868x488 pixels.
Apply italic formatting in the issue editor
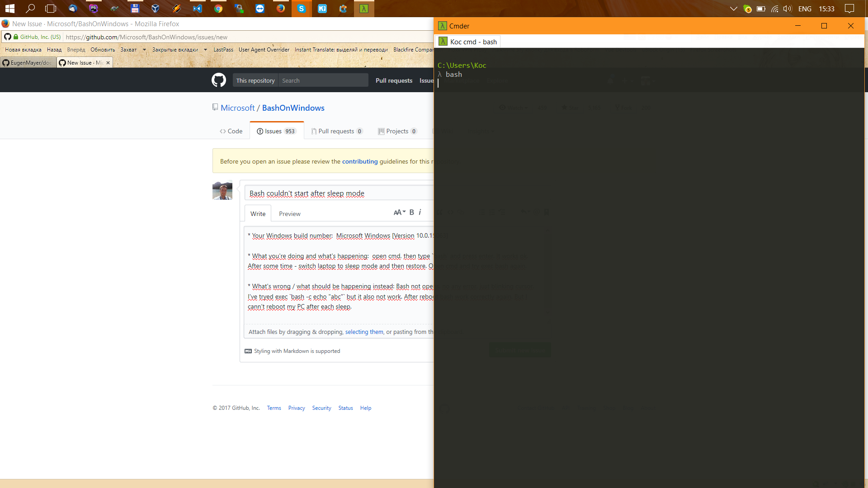pos(420,212)
